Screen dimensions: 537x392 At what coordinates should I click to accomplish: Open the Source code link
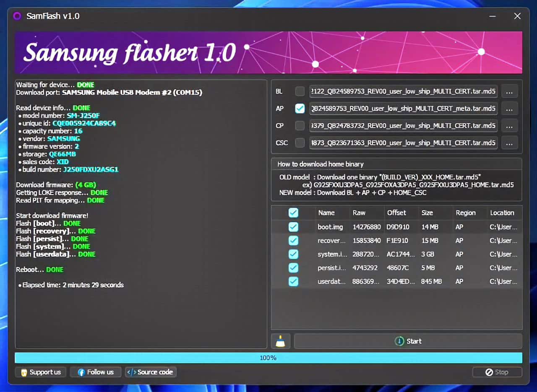pyautogui.click(x=151, y=372)
